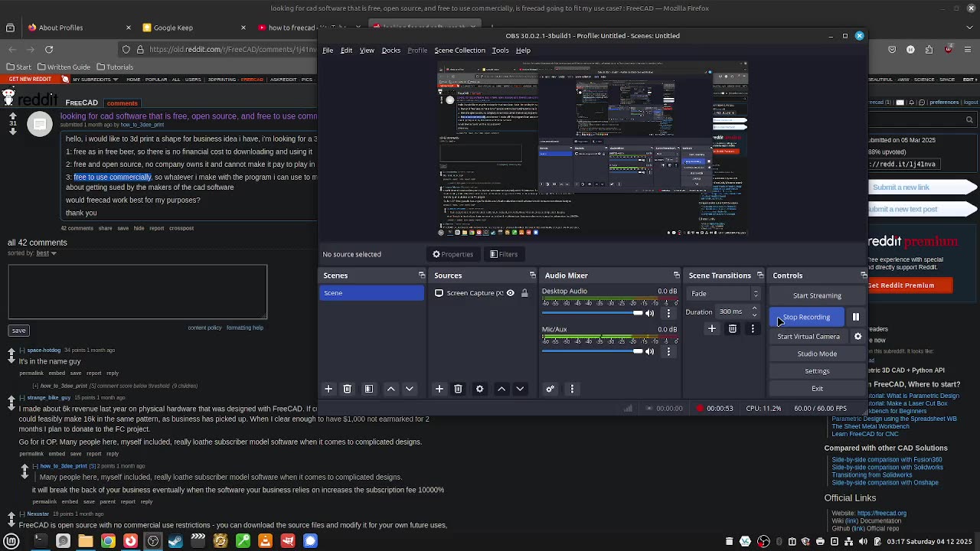The height and width of the screenshot is (551, 980).
Task: Open the Edit menu in OBS
Action: [x=346, y=51]
